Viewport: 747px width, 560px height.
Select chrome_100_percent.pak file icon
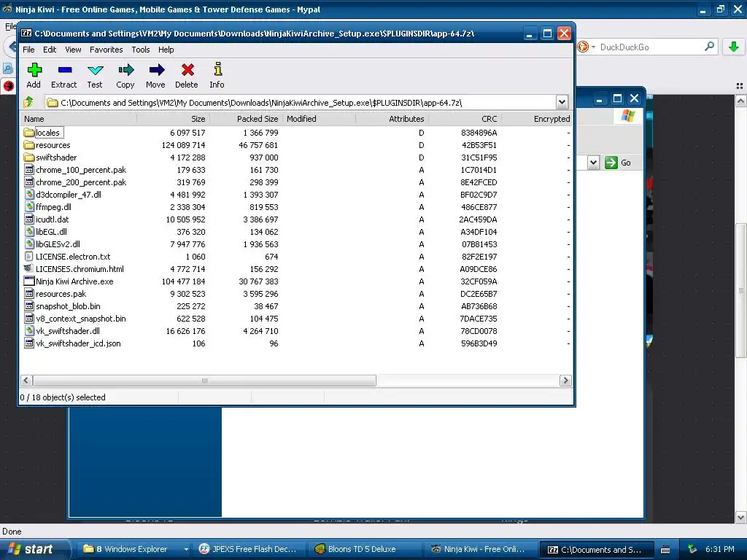coord(29,169)
